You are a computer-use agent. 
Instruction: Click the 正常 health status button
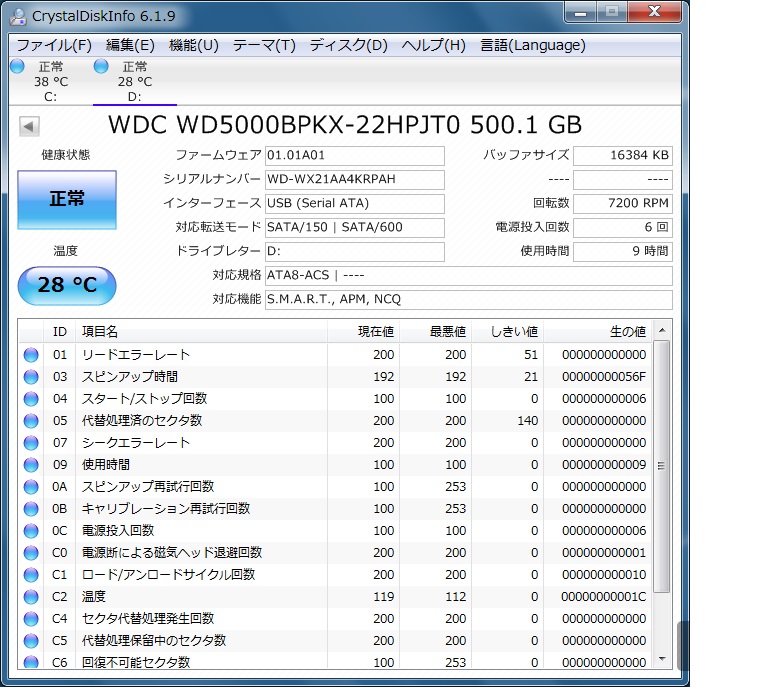pos(67,199)
